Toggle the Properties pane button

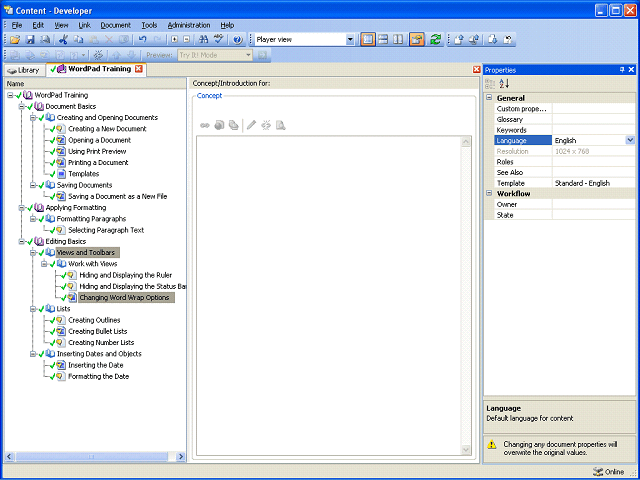(417, 40)
